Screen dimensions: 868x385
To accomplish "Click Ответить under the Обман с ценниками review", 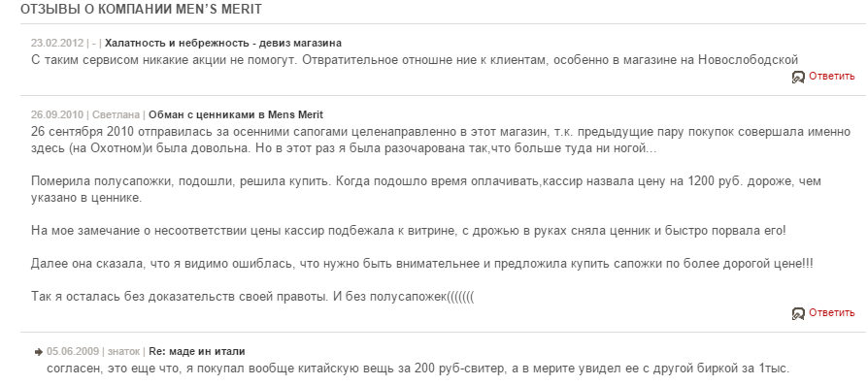I will click(831, 313).
